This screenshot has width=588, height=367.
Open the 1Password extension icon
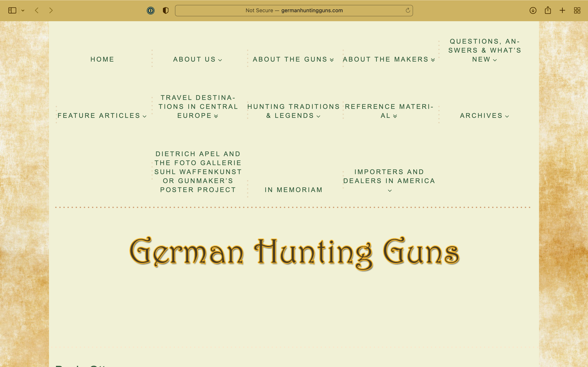pyautogui.click(x=151, y=10)
